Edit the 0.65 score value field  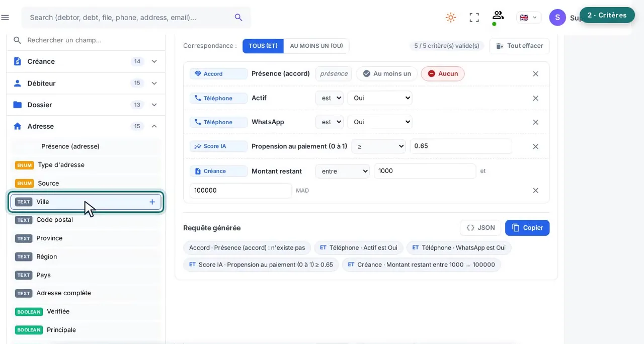coord(461,146)
